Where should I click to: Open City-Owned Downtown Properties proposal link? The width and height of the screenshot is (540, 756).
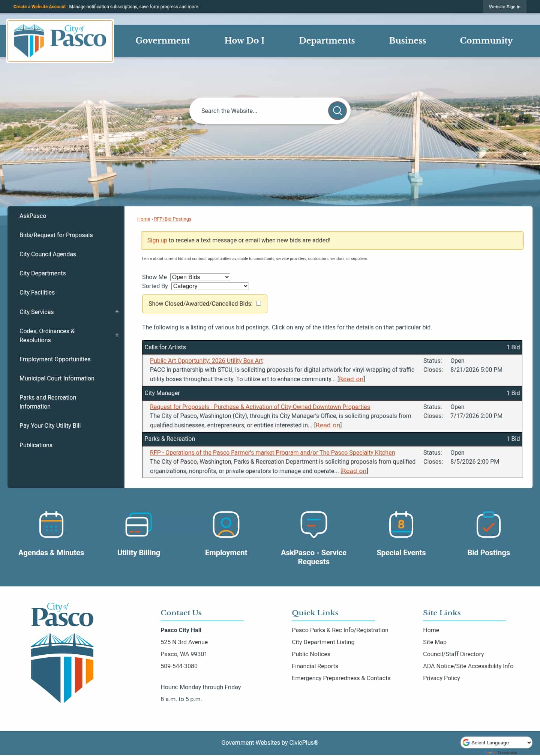coord(260,407)
